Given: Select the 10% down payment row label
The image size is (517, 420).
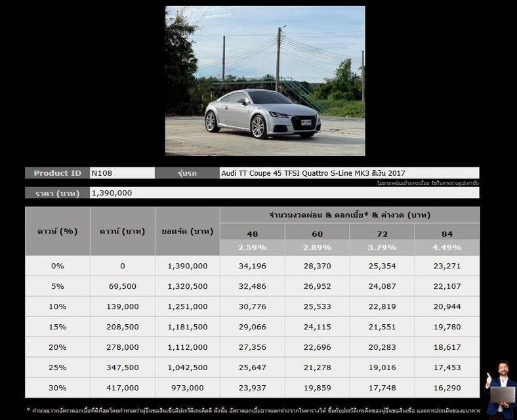Looking at the screenshot, I should click(57, 306).
